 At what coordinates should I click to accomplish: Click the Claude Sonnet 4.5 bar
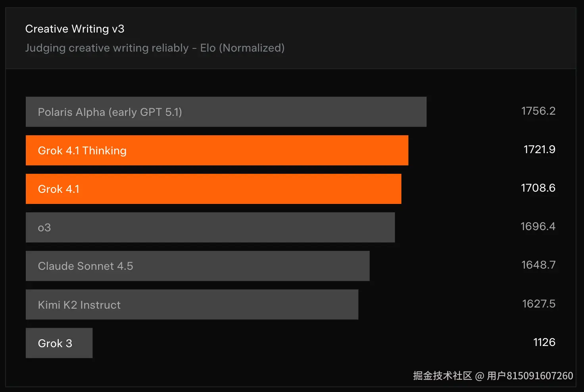coord(198,266)
